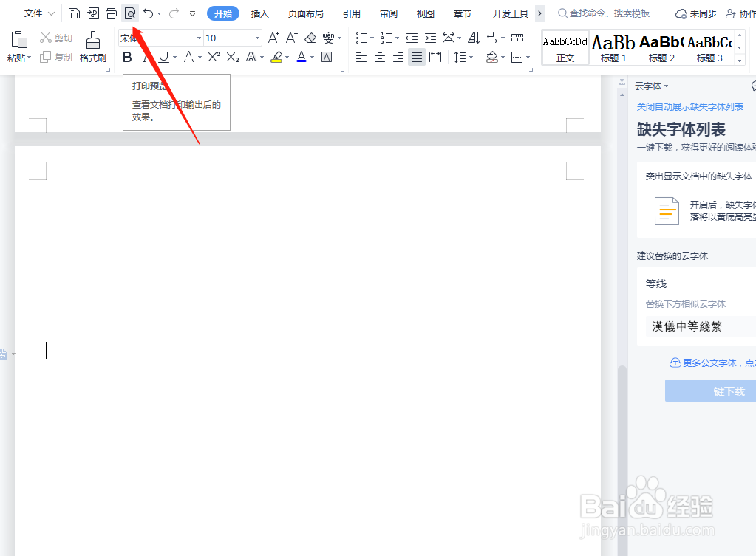Apply yellow text highlight color

[x=276, y=58]
